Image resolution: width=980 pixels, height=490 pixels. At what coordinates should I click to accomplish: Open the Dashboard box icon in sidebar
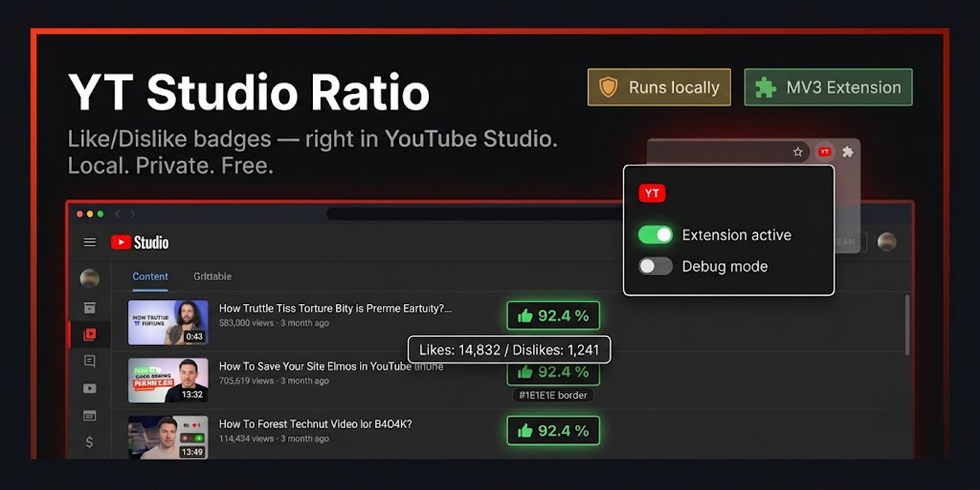tap(90, 308)
